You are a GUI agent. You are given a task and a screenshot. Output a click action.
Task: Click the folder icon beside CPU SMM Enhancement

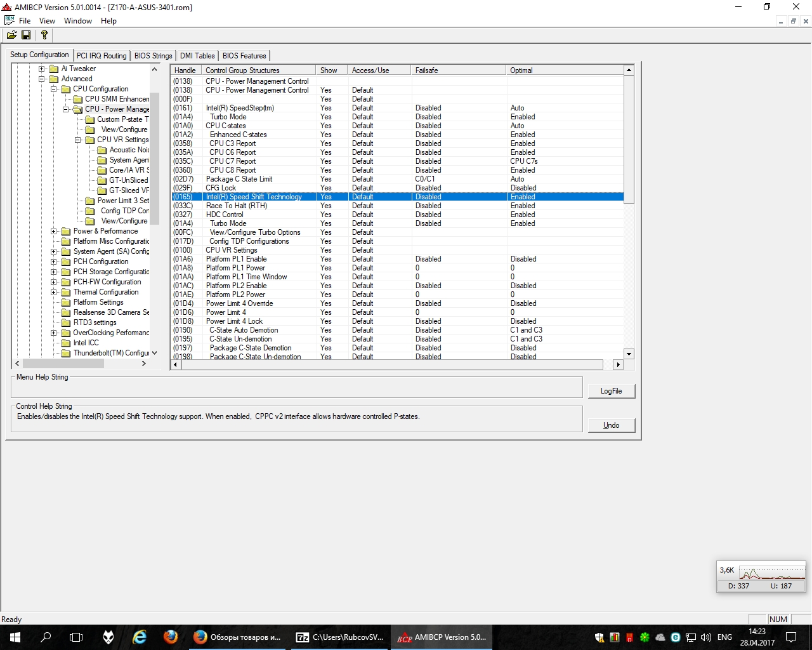(x=78, y=99)
